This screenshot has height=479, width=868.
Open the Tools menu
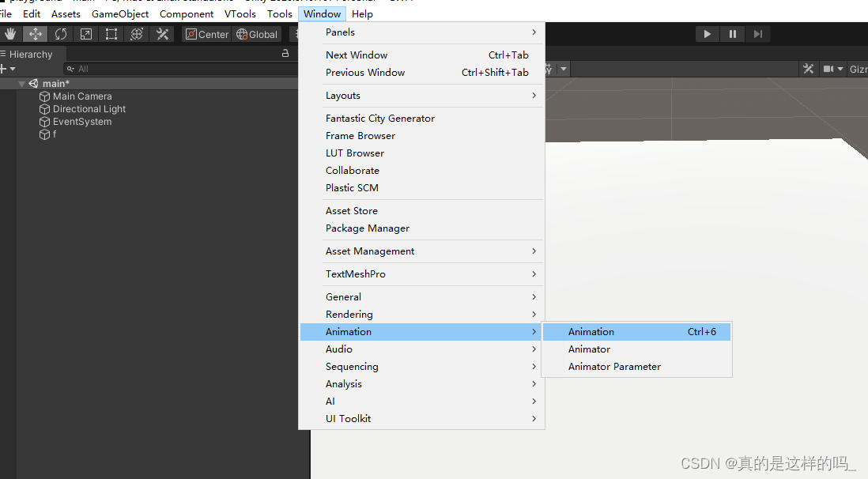pos(280,14)
